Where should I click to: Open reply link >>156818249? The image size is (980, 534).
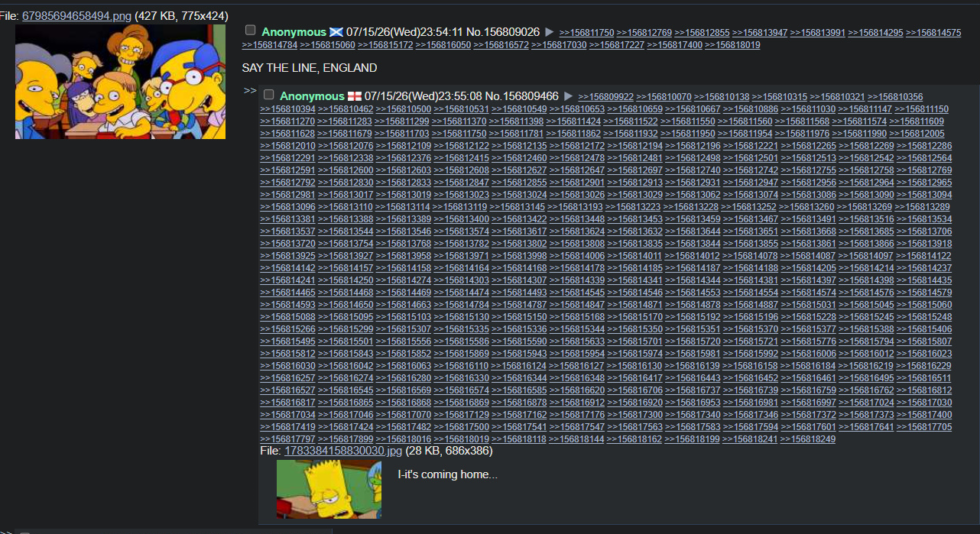tap(808, 439)
